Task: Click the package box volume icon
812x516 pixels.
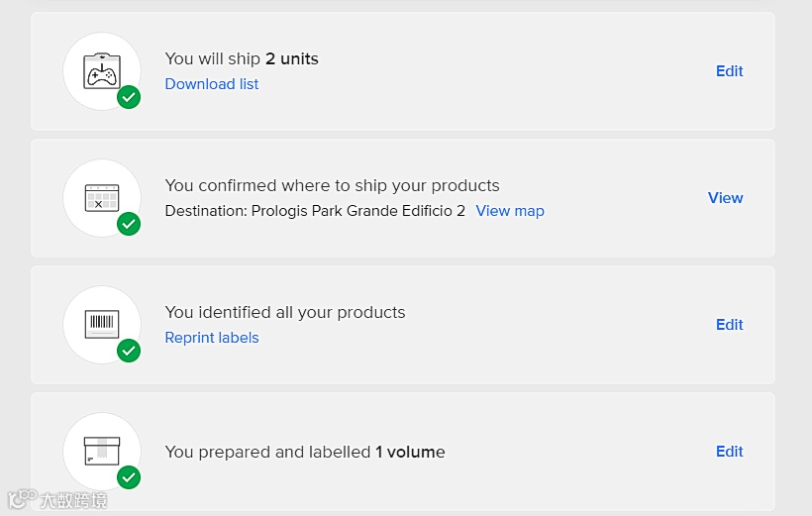Action: pyautogui.click(x=101, y=451)
